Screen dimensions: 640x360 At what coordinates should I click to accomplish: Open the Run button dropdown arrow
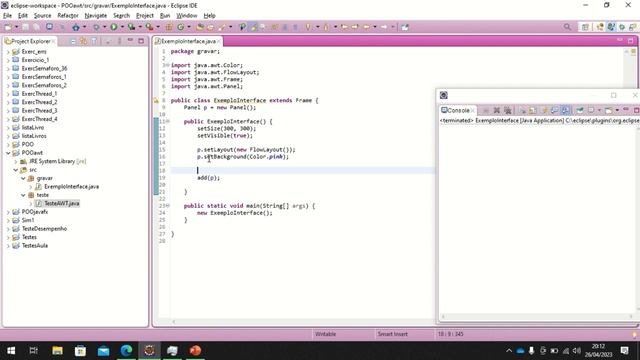pos(122,27)
